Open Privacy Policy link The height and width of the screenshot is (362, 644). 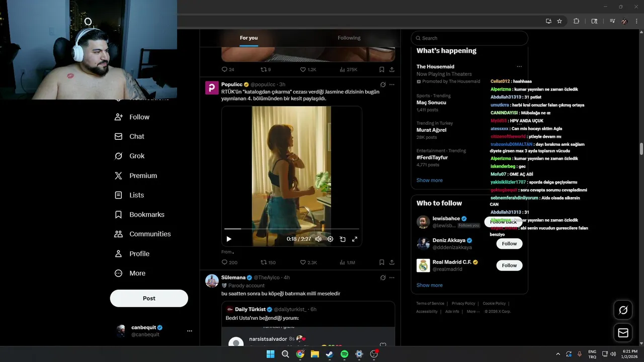(x=463, y=304)
